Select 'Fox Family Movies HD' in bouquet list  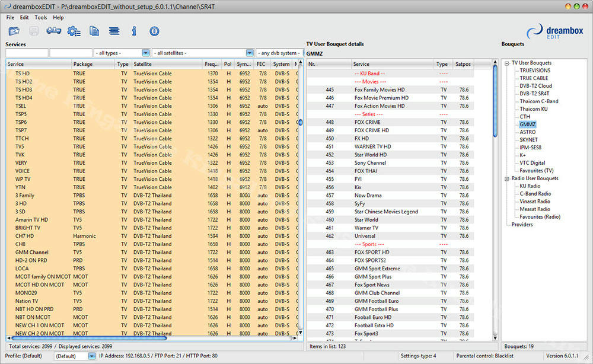[x=390, y=90]
